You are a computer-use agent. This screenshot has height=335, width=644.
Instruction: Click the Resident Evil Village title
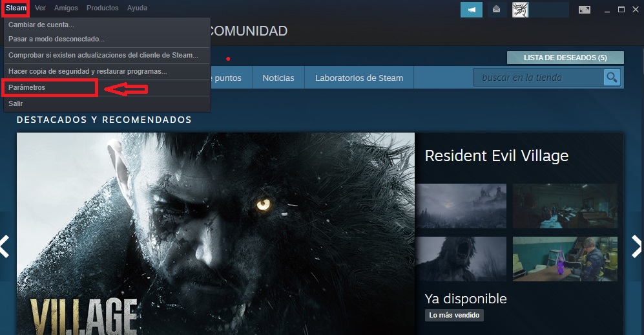pos(497,156)
